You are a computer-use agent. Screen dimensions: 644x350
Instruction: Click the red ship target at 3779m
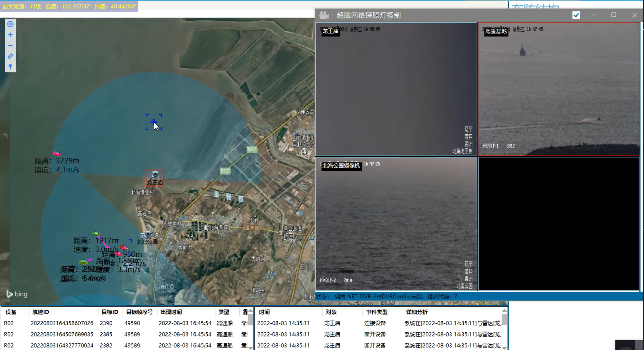(57, 154)
